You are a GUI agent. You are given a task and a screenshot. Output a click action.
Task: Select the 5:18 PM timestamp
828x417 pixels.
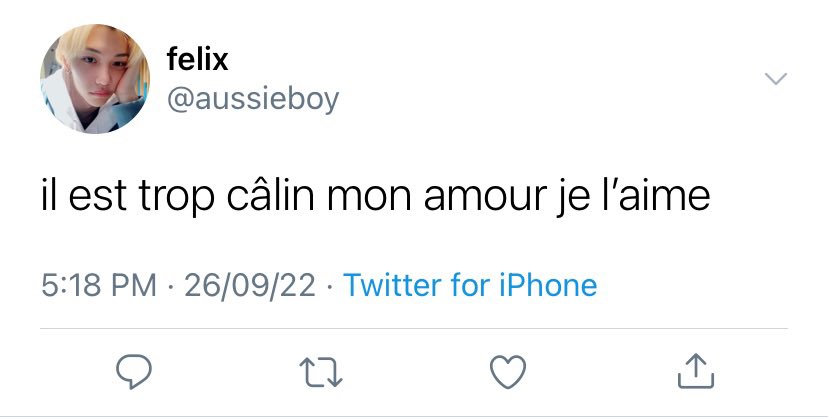point(99,286)
